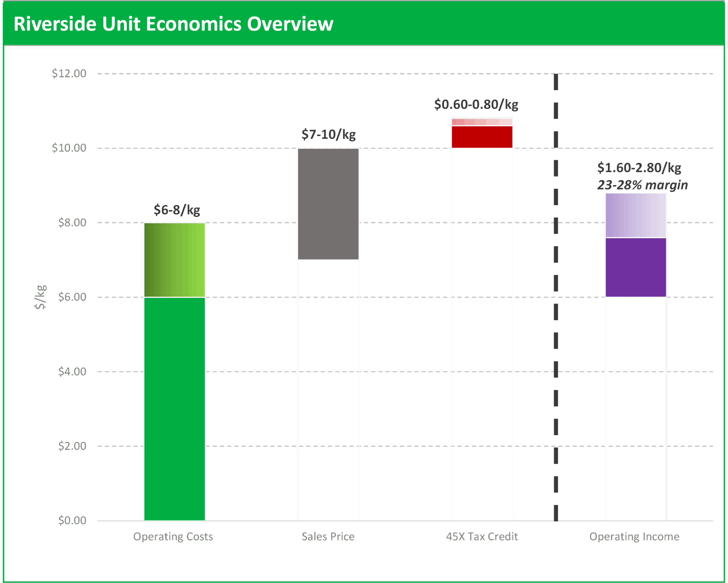Click the gradient green cost range segment
Screen dimensions: 728x583
pyautogui.click(x=174, y=260)
